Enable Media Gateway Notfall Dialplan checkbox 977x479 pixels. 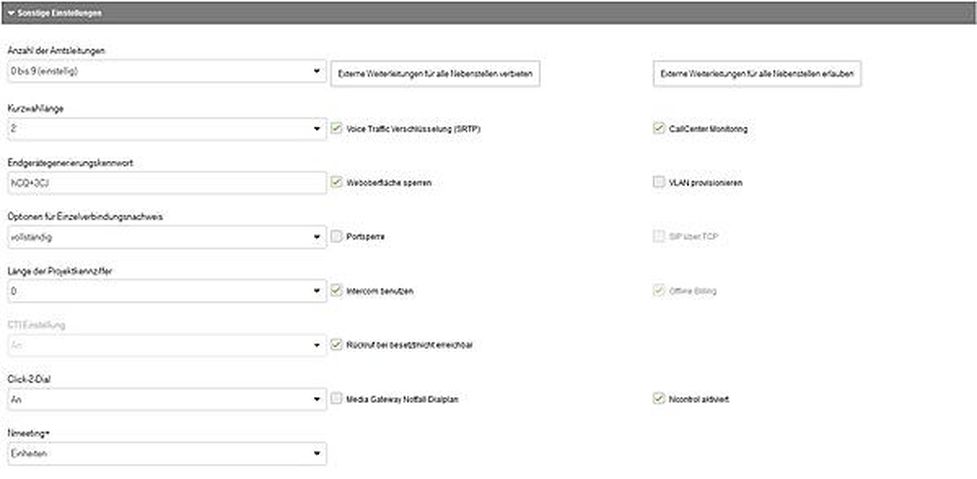pyautogui.click(x=336, y=399)
